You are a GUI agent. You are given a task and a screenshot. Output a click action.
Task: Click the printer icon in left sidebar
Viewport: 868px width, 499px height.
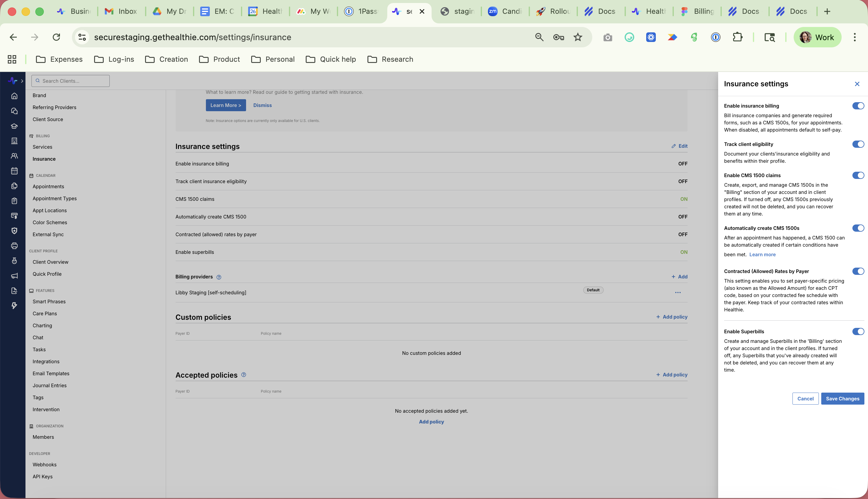pos(14,246)
